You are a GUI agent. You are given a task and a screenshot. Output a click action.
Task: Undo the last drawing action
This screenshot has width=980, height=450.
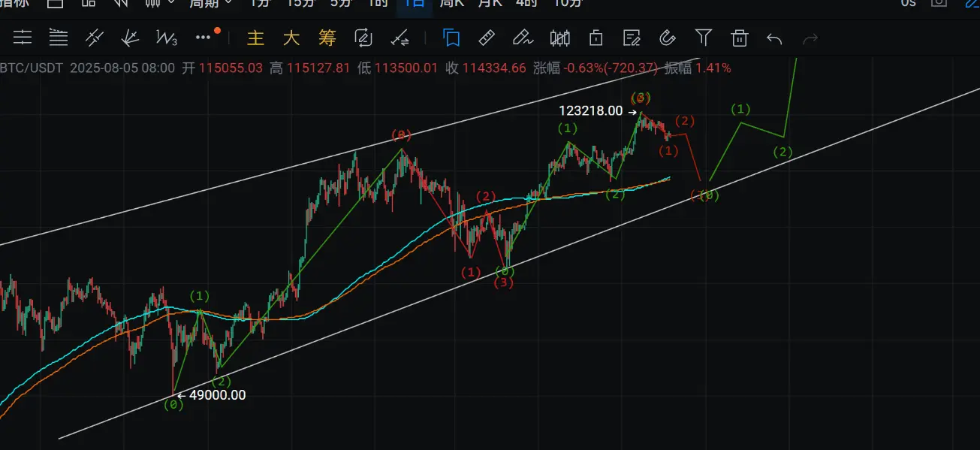(774, 38)
